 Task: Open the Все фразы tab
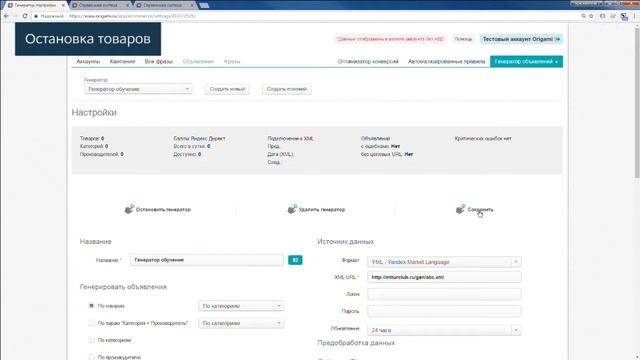point(158,61)
